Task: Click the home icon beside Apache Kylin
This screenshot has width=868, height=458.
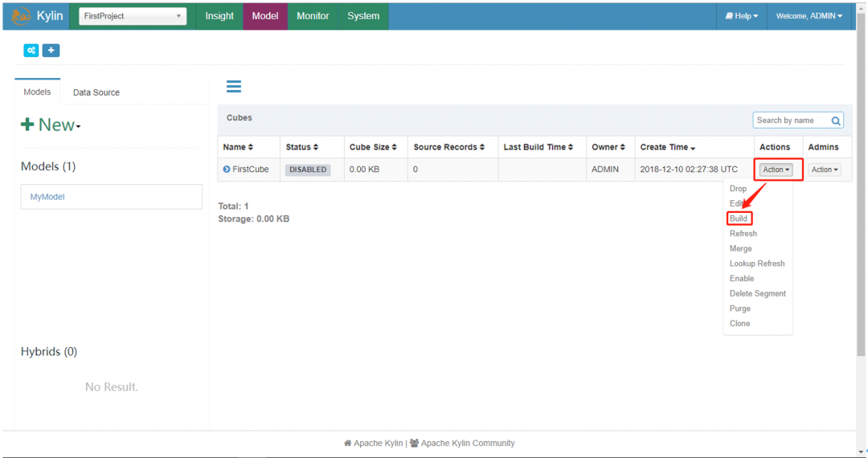Action: pyautogui.click(x=348, y=443)
